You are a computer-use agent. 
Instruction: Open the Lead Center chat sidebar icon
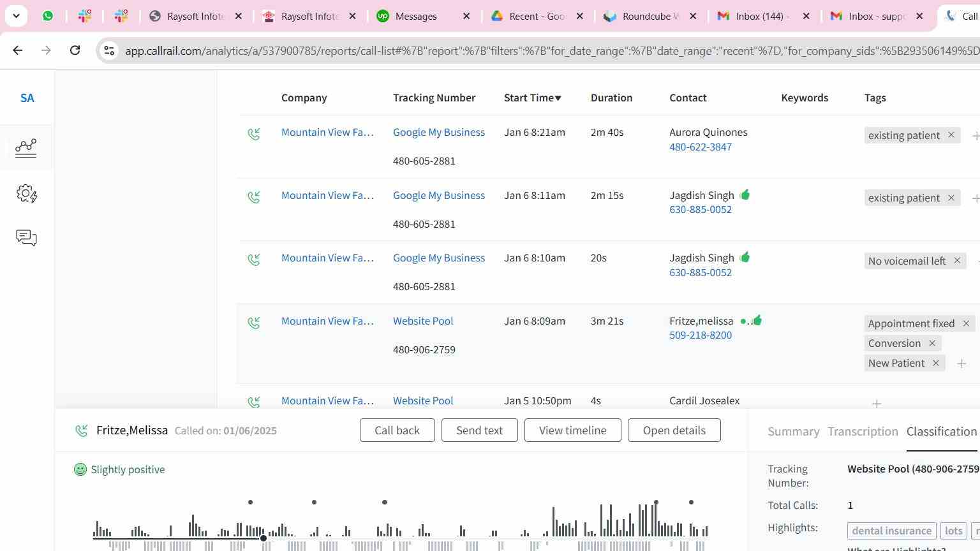(26, 238)
